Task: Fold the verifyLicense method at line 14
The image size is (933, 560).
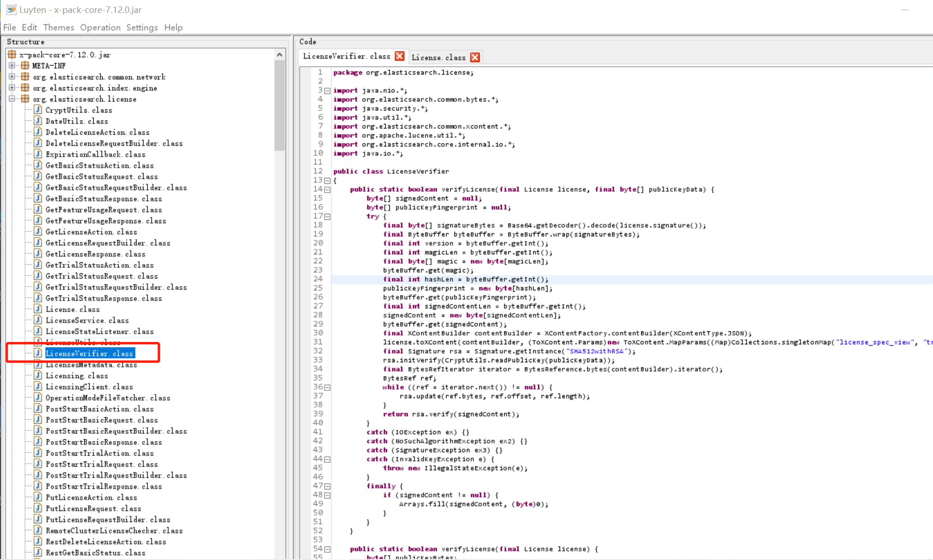Action: 327,189
